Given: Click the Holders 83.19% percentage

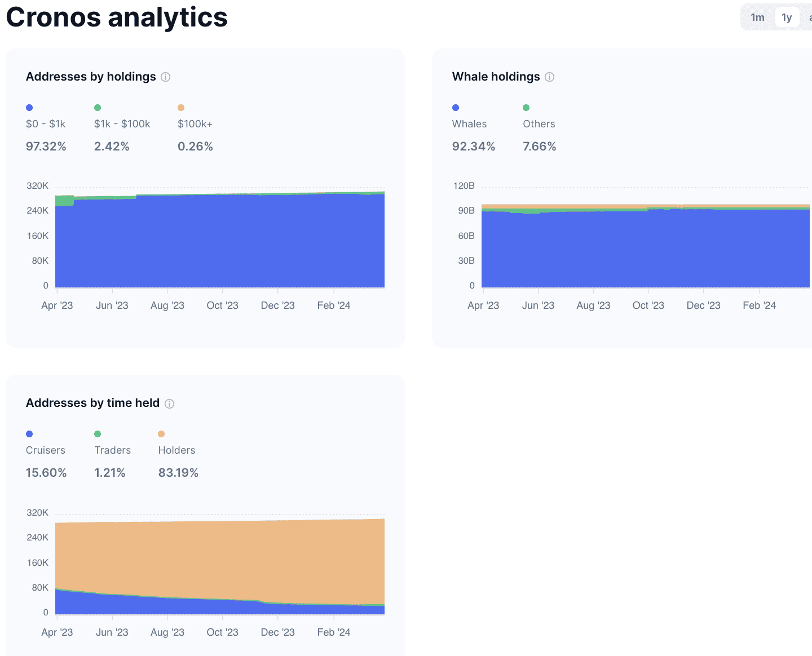Looking at the screenshot, I should click(x=179, y=473).
